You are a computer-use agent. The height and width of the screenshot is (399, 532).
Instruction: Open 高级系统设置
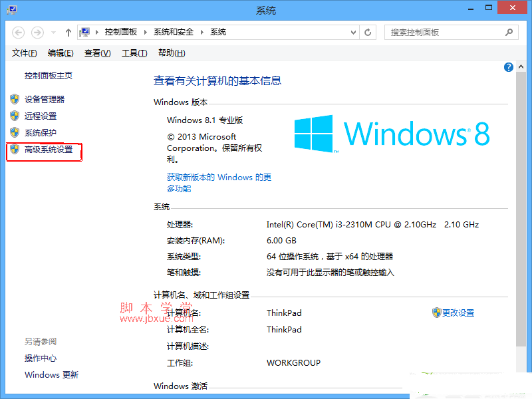coord(49,149)
